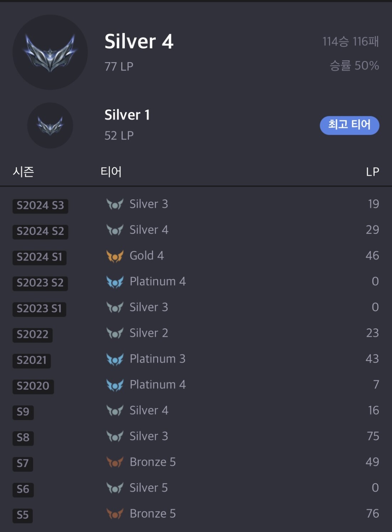Click the Silver 4 title text

click(139, 41)
